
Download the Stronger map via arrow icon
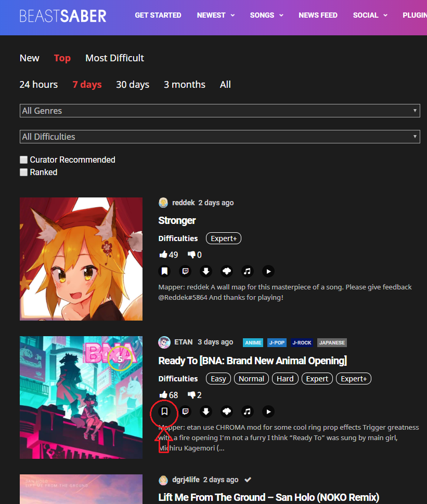click(206, 271)
